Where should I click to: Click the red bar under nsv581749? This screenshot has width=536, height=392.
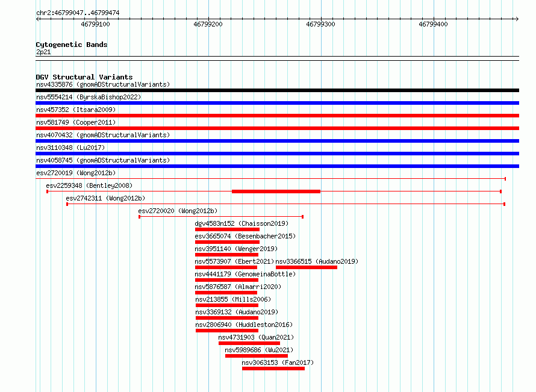click(x=277, y=128)
